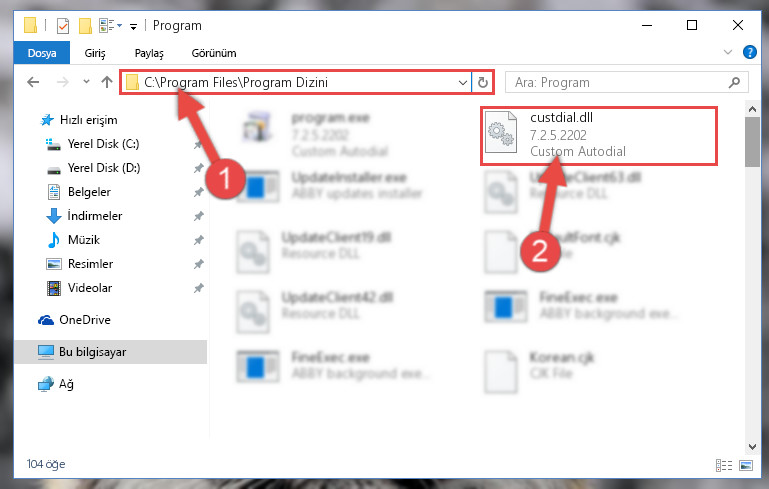The width and height of the screenshot is (769, 489).
Task: Open OneDrive in the sidebar
Action: pos(85,320)
